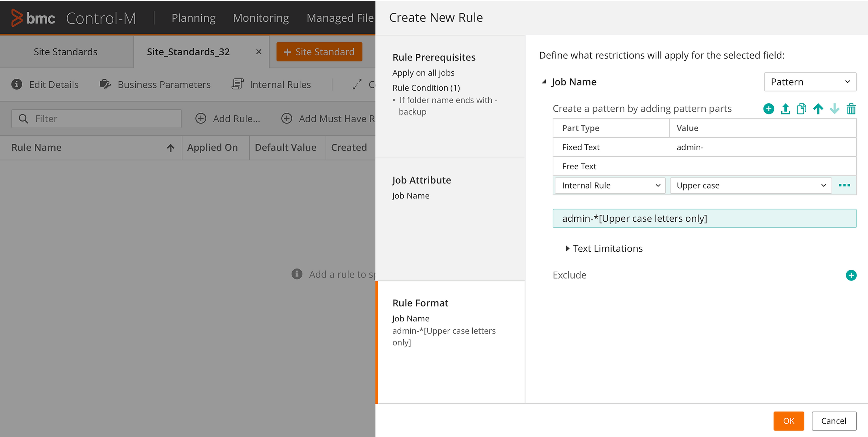Image resolution: width=868 pixels, height=437 pixels.
Task: Open the three-dots options for Internal Rule row
Action: 844,185
